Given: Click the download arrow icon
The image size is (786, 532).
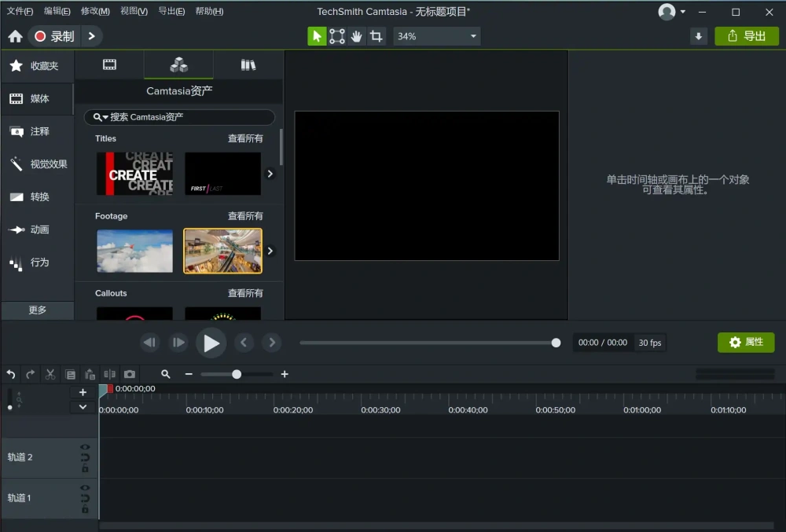Looking at the screenshot, I should tap(698, 36).
